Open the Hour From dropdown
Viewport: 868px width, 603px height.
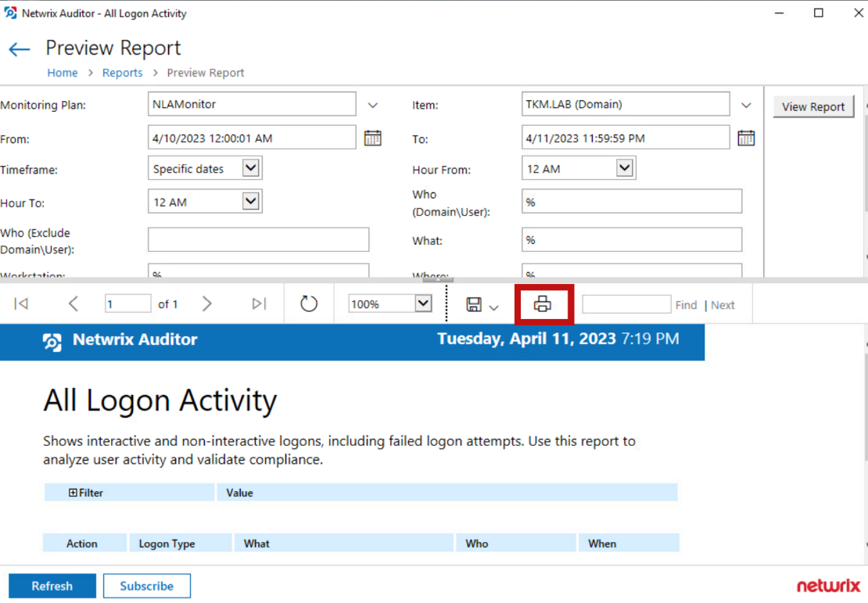coord(624,167)
